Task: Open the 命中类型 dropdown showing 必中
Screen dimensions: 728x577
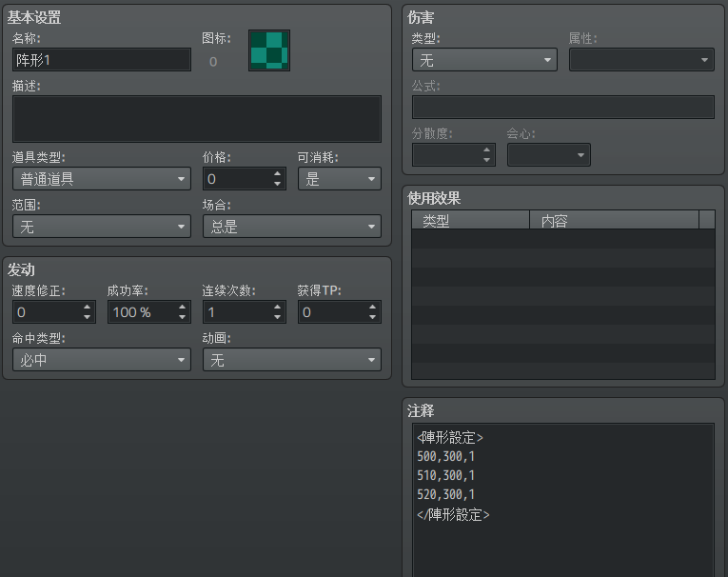Action: pyautogui.click(x=102, y=360)
